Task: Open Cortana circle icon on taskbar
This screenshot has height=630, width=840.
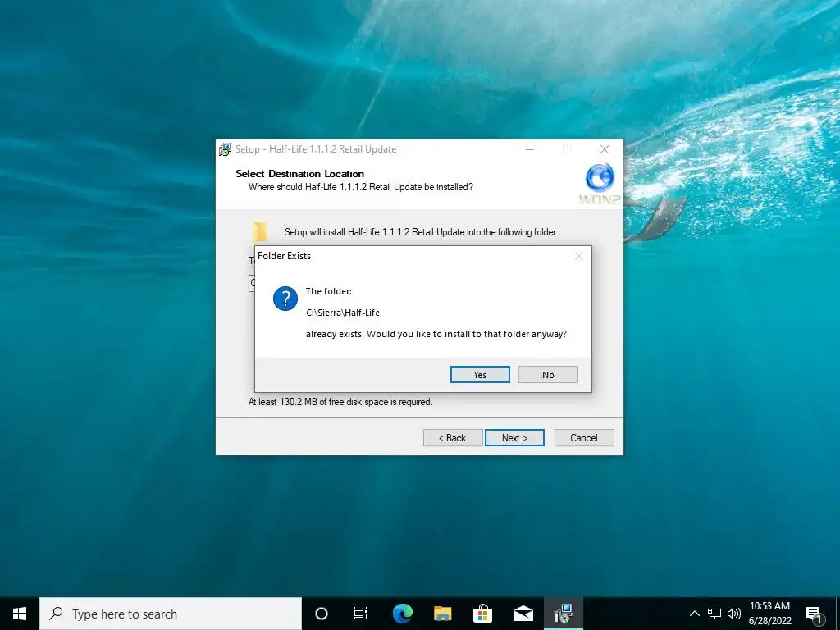Action: (322, 614)
